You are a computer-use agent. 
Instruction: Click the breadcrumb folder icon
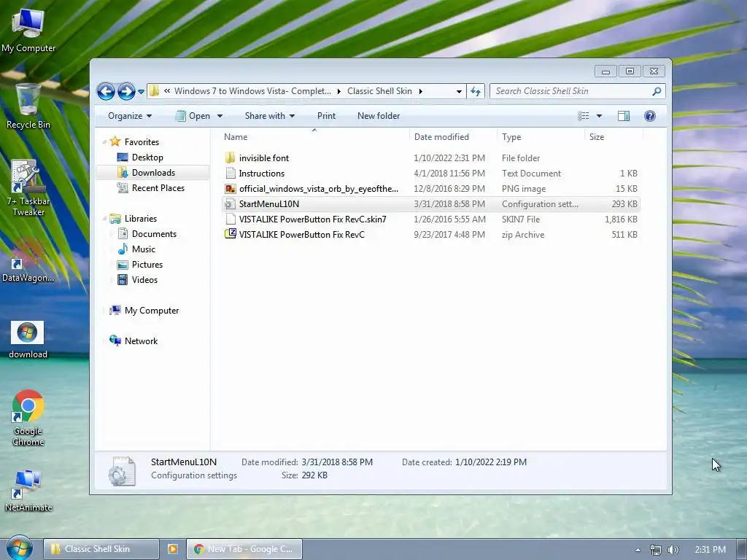coord(154,90)
